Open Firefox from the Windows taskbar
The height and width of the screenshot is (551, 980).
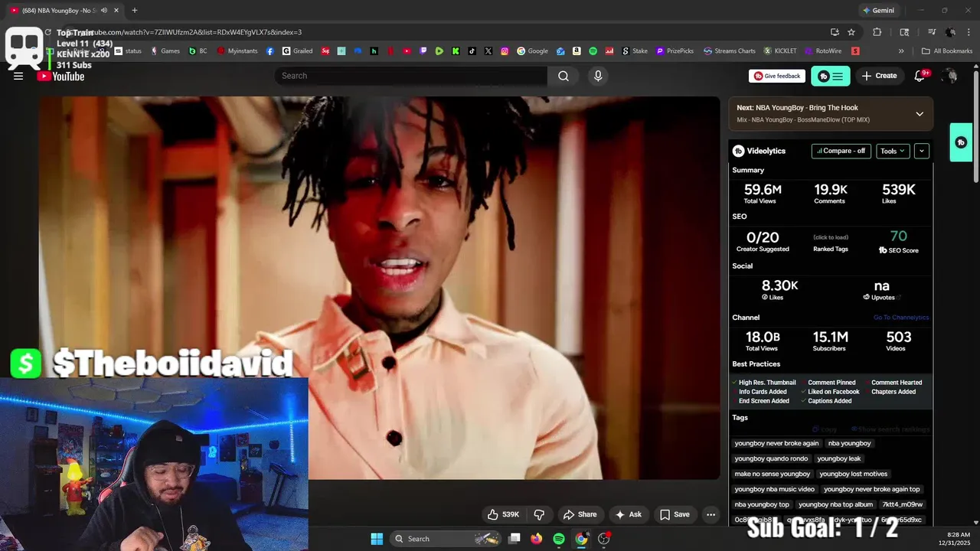pos(537,539)
